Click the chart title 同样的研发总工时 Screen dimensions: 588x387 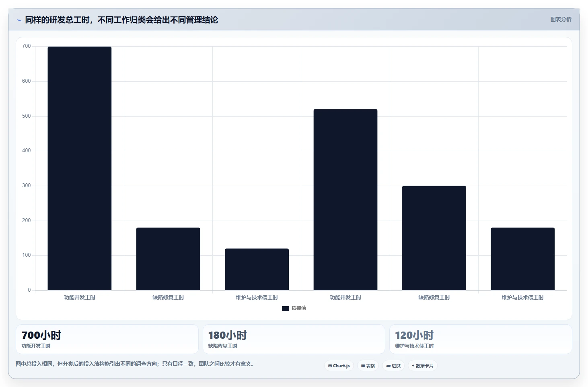pos(121,20)
